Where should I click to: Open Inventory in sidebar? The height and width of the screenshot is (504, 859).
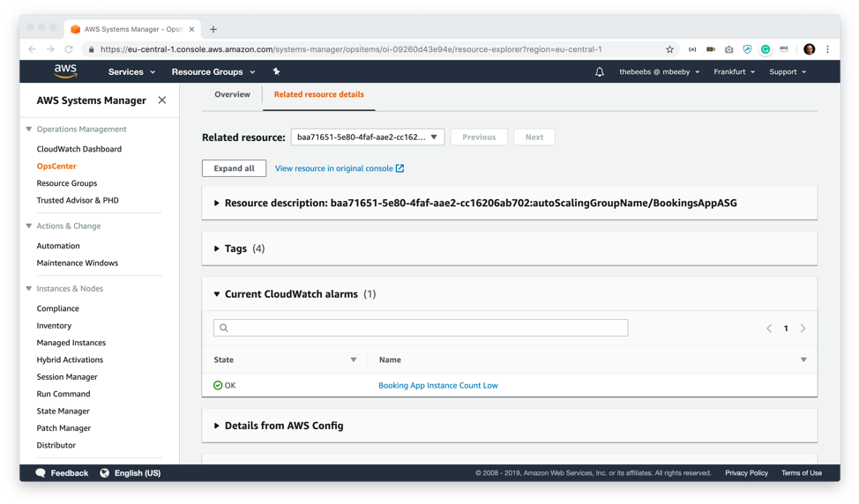(54, 326)
